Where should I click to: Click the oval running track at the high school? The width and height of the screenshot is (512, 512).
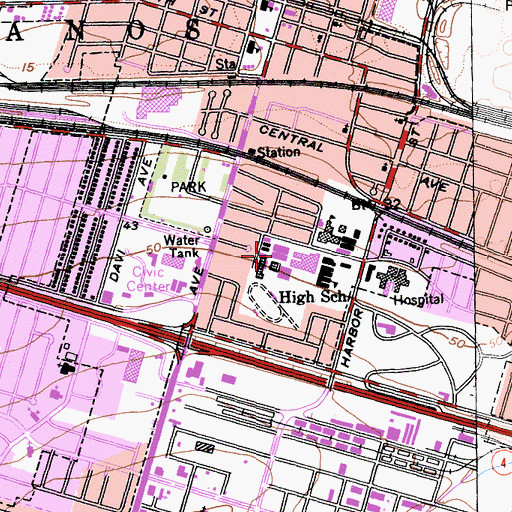(266, 303)
